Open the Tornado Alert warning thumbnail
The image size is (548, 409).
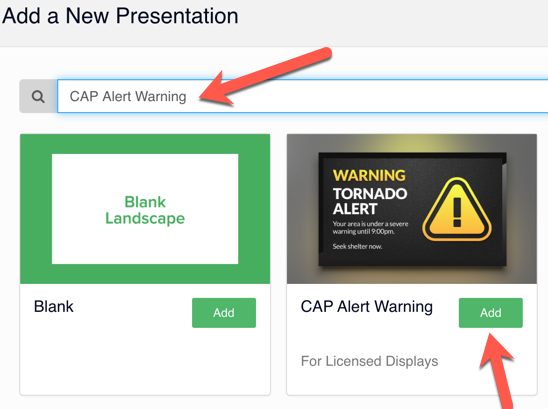412,209
